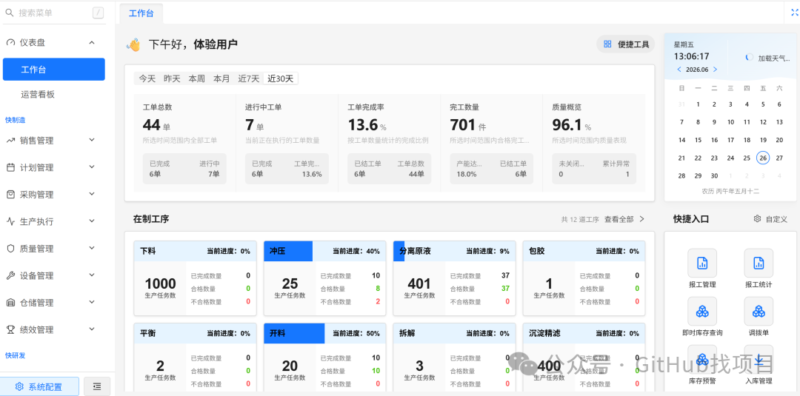Image resolution: width=800 pixels, height=396 pixels.
Task: Click the 销售管理 trend line icon
Action: (11, 140)
